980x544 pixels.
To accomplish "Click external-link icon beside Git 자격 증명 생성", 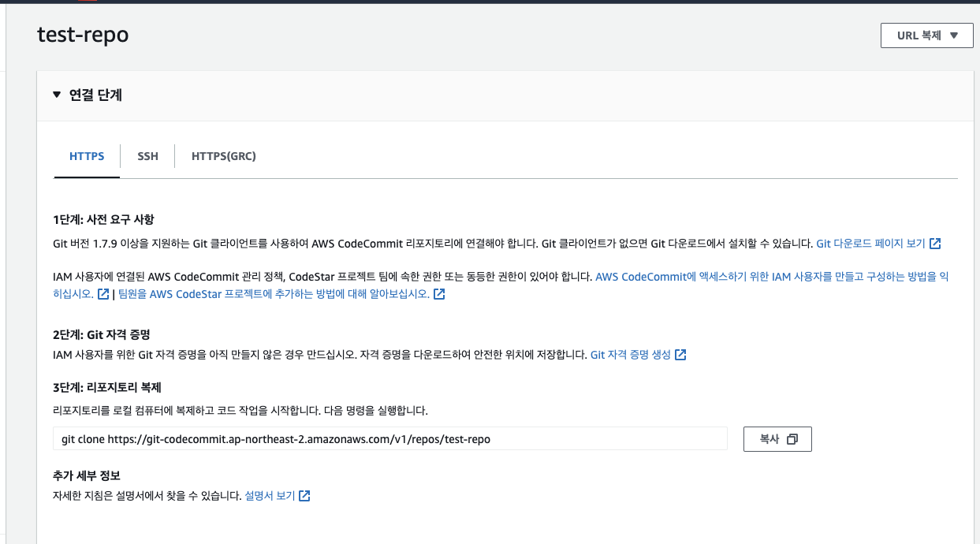I will 680,355.
